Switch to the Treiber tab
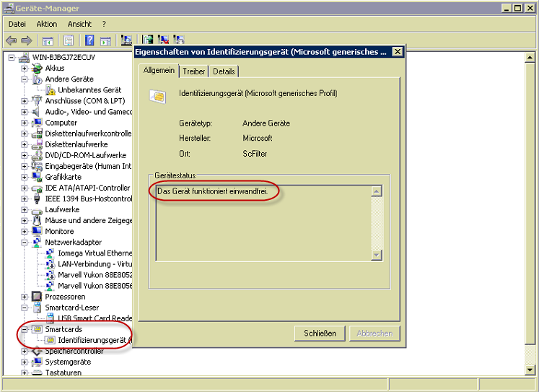539x392 pixels. (x=193, y=71)
